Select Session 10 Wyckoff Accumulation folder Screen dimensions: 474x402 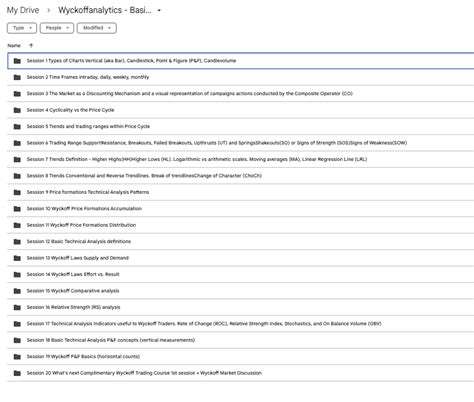pyautogui.click(x=241, y=209)
